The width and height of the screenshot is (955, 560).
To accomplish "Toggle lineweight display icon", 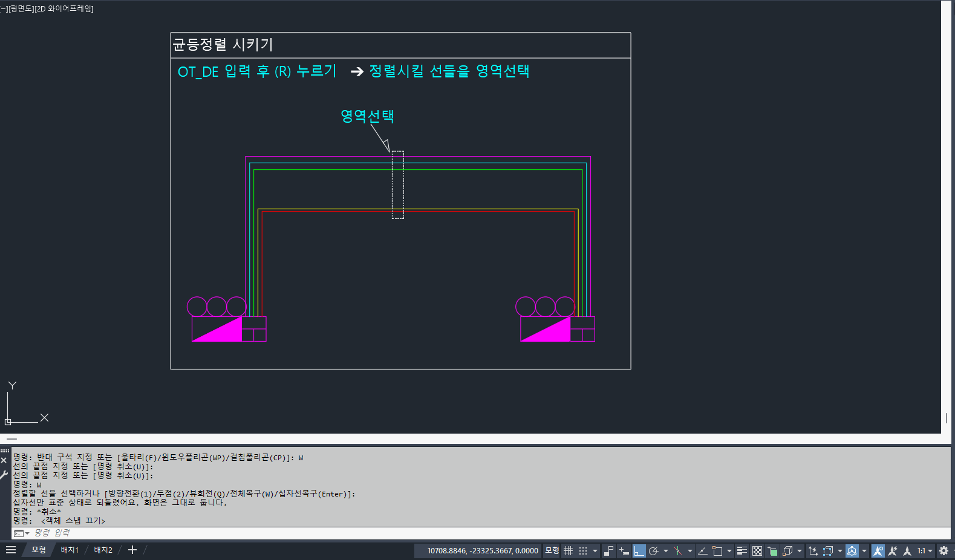I will pyautogui.click(x=742, y=551).
